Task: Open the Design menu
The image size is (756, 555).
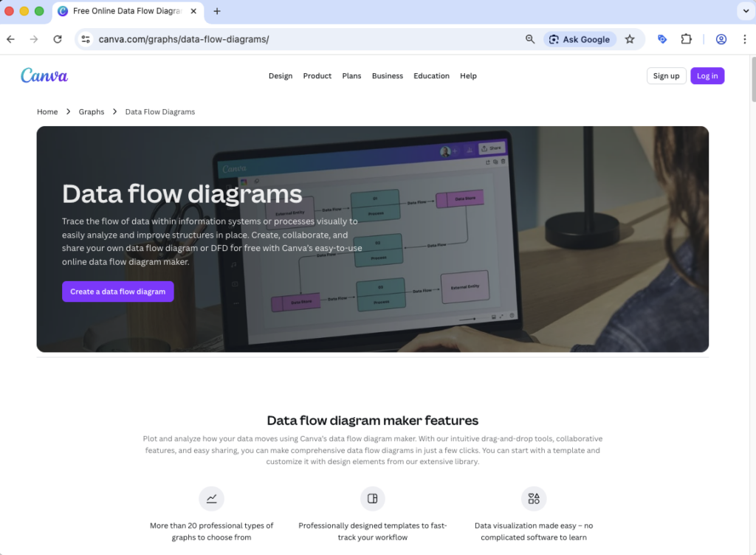Action: click(x=281, y=76)
